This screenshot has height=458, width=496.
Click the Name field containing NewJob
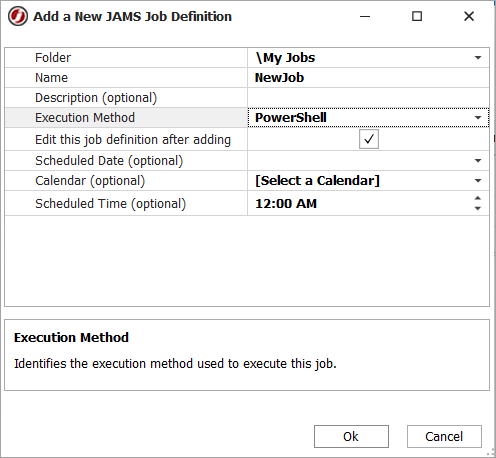click(368, 78)
